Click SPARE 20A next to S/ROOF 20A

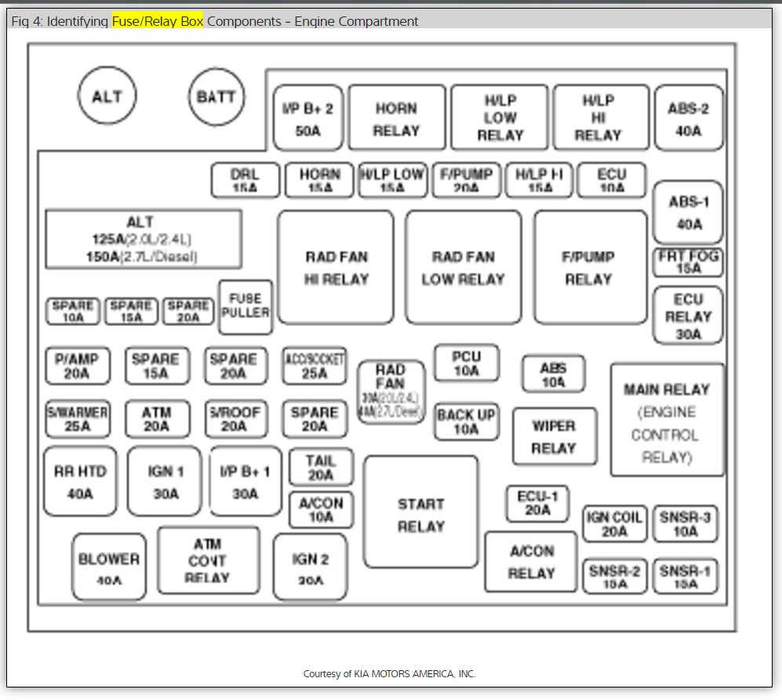315,419
